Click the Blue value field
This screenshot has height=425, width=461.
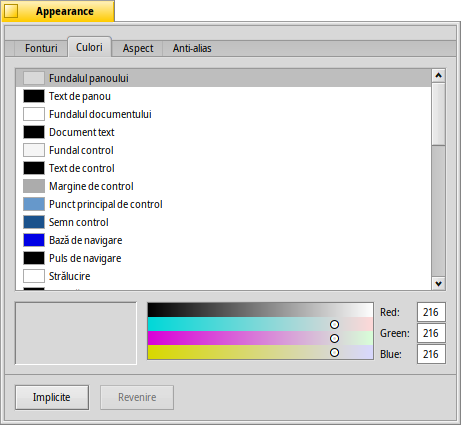point(431,354)
